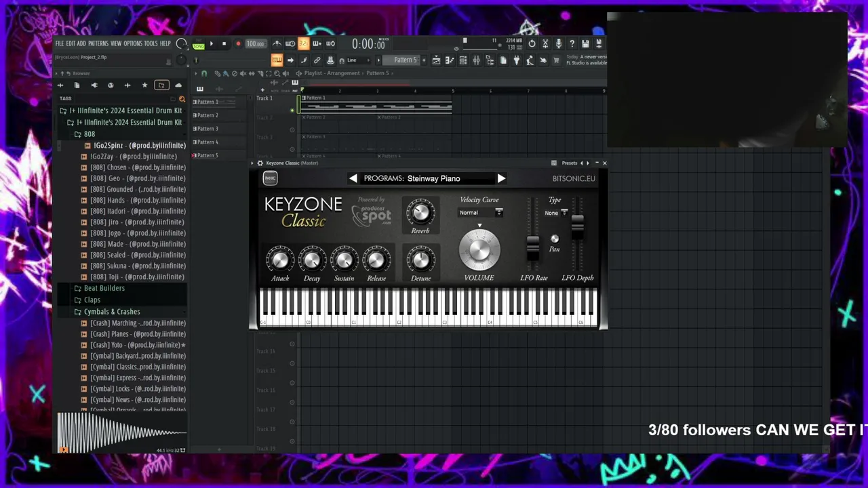Viewport: 868px width, 488px height.
Task: Click the help question mark icon
Action: click(572, 43)
